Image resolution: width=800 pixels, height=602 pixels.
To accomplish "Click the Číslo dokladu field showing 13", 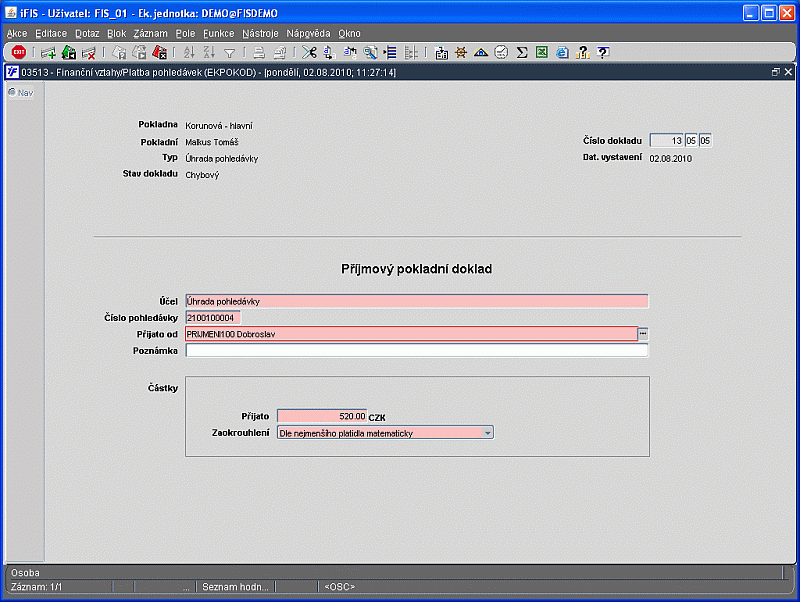I will coord(667,141).
